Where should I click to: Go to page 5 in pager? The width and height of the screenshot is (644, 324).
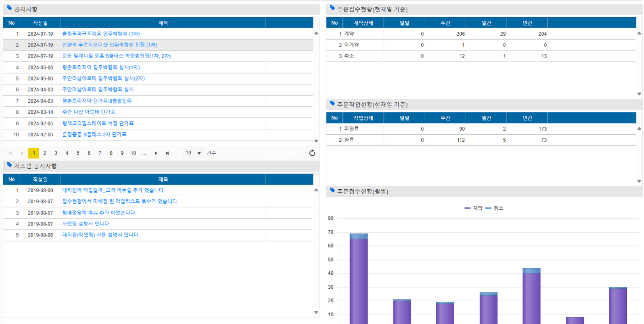78,153
